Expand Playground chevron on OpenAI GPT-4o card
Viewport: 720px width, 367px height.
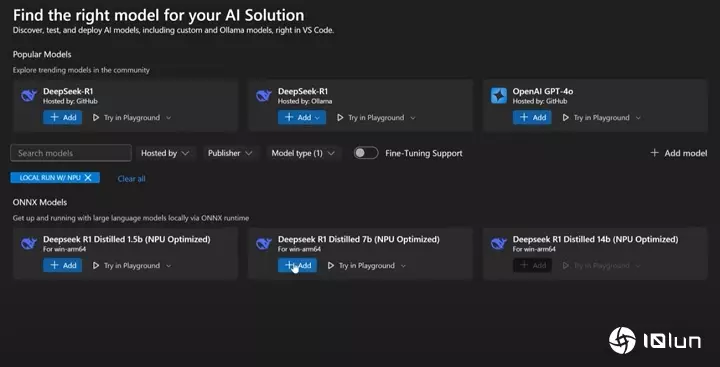point(638,118)
